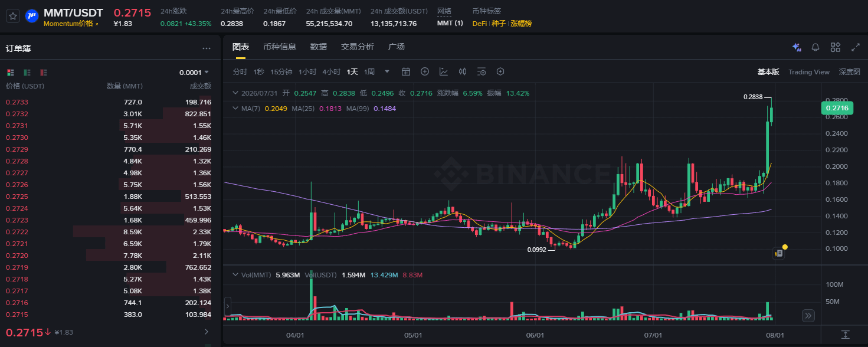Image resolution: width=868 pixels, height=347 pixels.
Task: Show both buy and sell orders view
Action: click(x=10, y=72)
